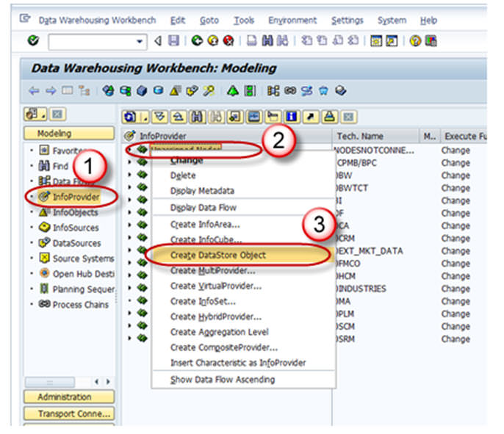
Task: Select DataSources in the navigation panel
Action: (x=76, y=243)
